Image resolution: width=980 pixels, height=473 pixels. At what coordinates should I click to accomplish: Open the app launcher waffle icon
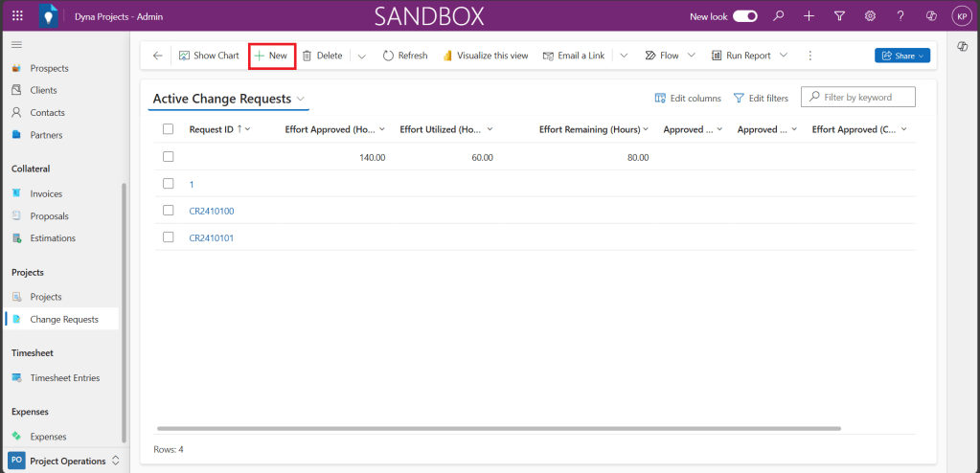(x=17, y=16)
